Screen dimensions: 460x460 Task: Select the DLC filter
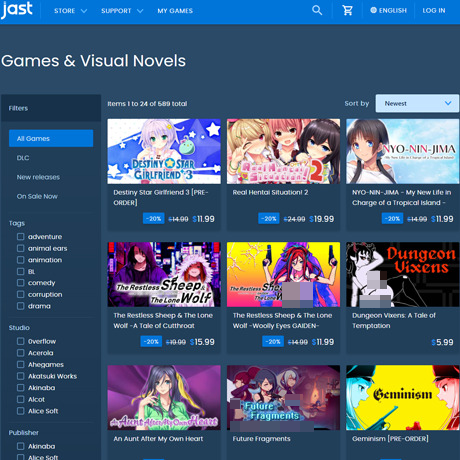coord(23,158)
